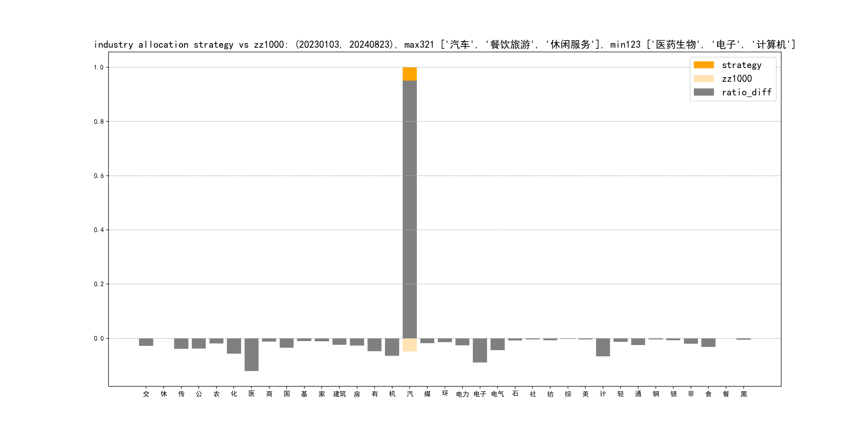Click the chart title text
The height and width of the screenshot is (434, 868).
pos(444,44)
